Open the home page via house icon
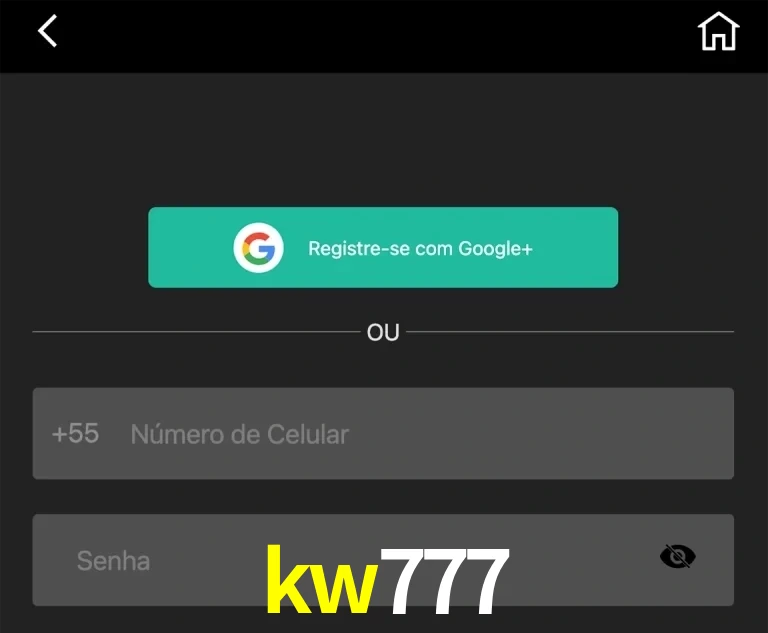This screenshot has height=633, width=768. pyautogui.click(x=718, y=31)
